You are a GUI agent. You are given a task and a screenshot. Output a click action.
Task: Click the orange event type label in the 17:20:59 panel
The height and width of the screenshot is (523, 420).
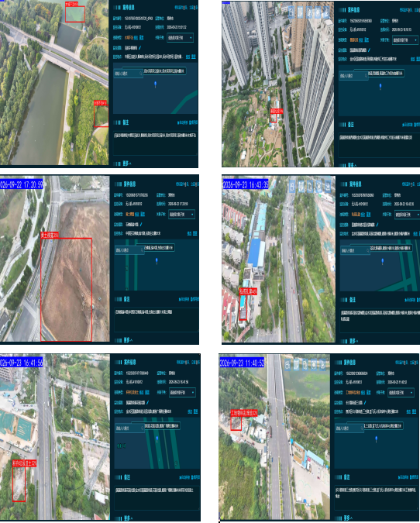click(130, 214)
